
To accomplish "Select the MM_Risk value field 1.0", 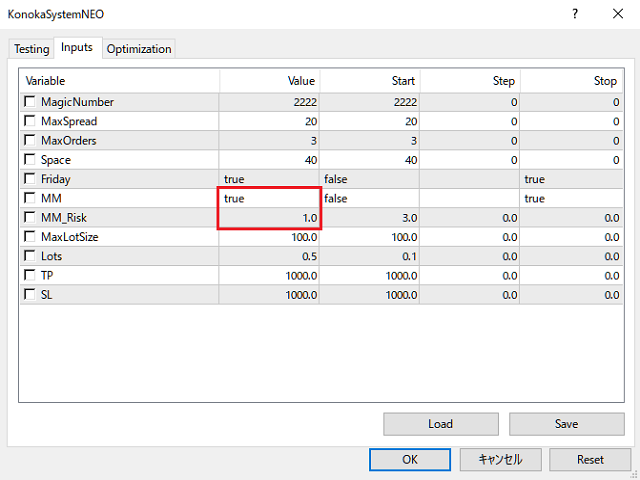I will click(269, 218).
